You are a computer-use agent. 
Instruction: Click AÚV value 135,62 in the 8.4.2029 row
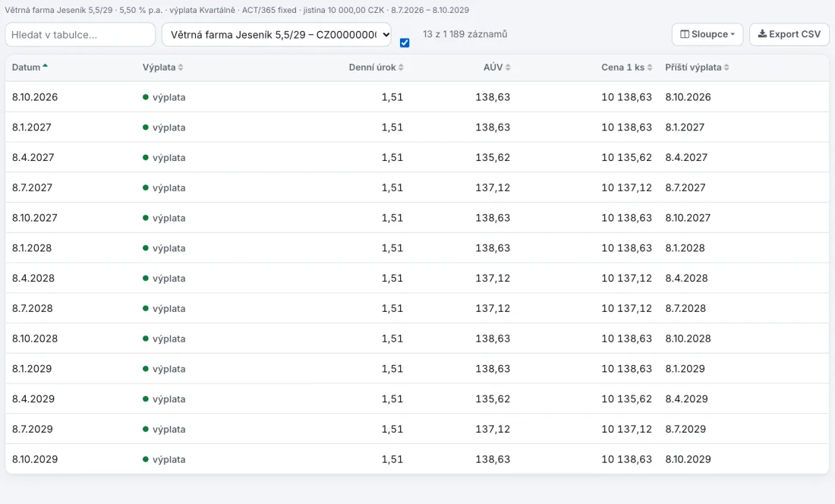tap(493, 399)
